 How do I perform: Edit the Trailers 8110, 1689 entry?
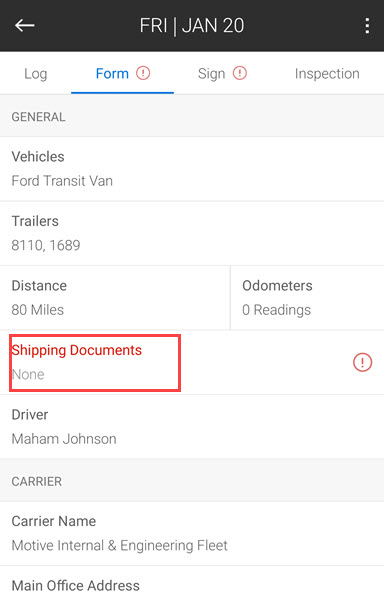(192, 233)
